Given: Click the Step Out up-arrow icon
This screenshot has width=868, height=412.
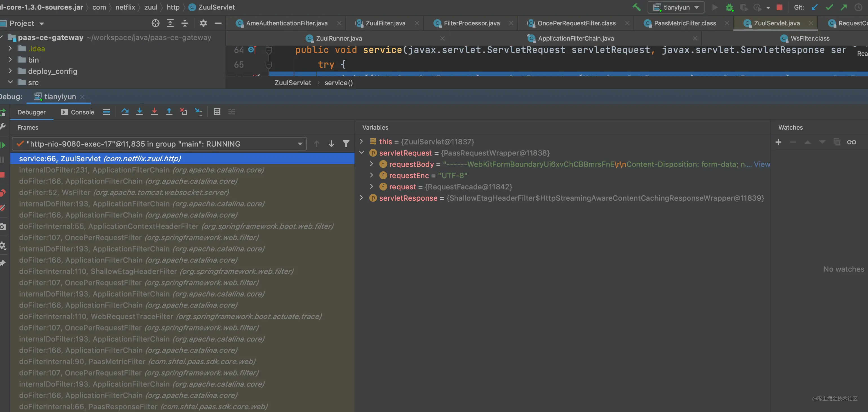Looking at the screenshot, I should [x=169, y=112].
